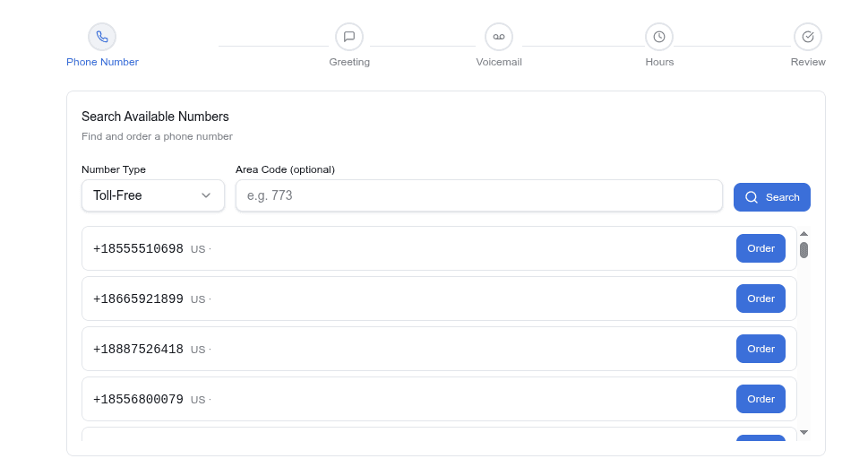Image resolution: width=868 pixels, height=476 pixels.
Task: Expand the chevron on Toll-Free selector
Action: pos(206,195)
